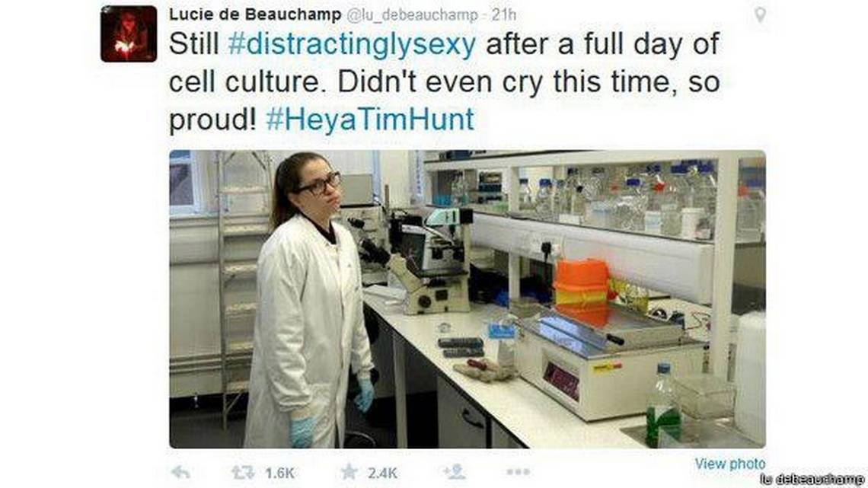The height and width of the screenshot is (488, 868).
Task: Click the location pin icon
Action: [x=761, y=15]
